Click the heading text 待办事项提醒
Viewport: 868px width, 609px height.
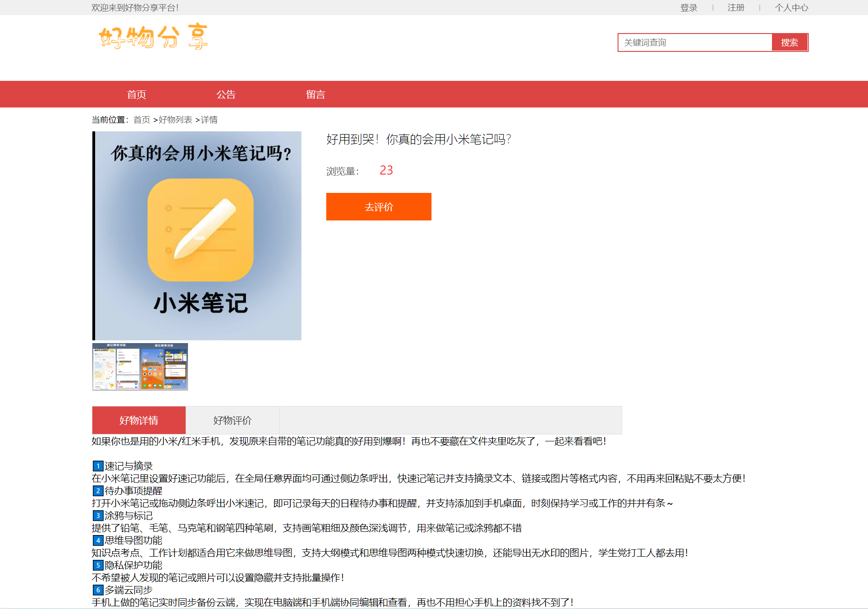[x=133, y=491]
